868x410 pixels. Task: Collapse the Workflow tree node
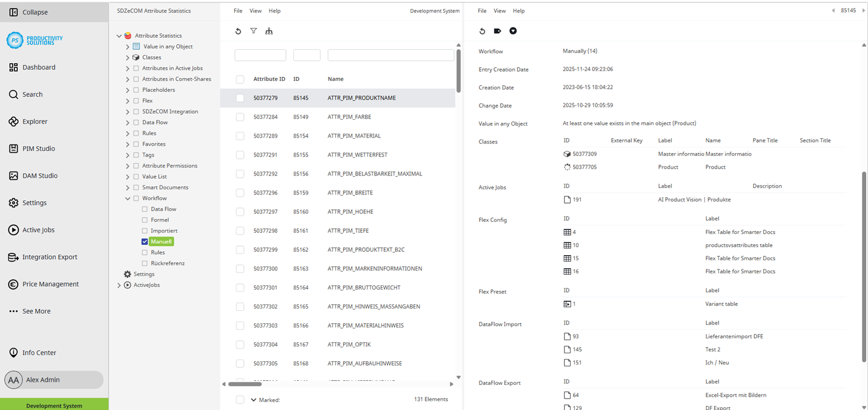(128, 198)
